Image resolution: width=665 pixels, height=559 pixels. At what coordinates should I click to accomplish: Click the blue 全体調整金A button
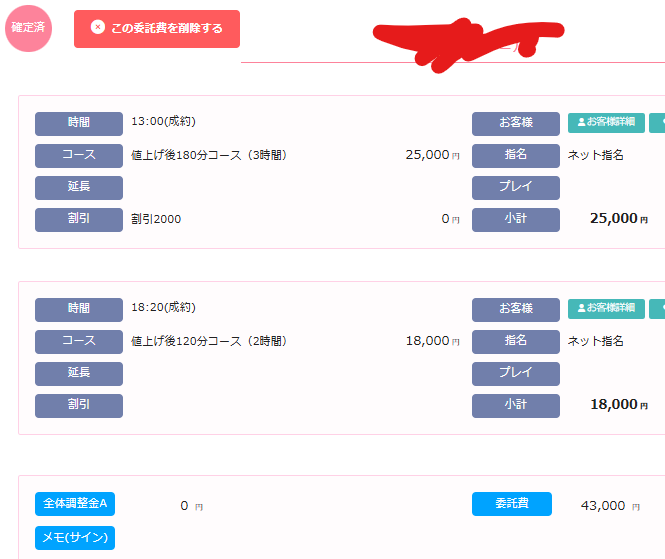[x=75, y=504]
